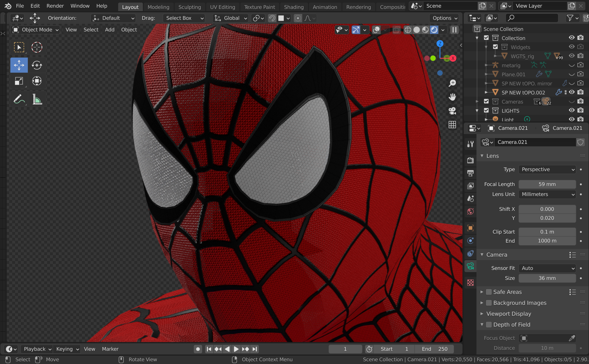Open the World properties tab icon
Image resolution: width=589 pixels, height=364 pixels.
coord(470,212)
